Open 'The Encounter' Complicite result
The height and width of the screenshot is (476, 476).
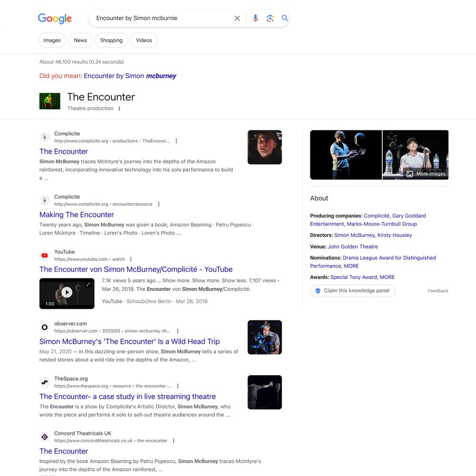[x=64, y=151]
